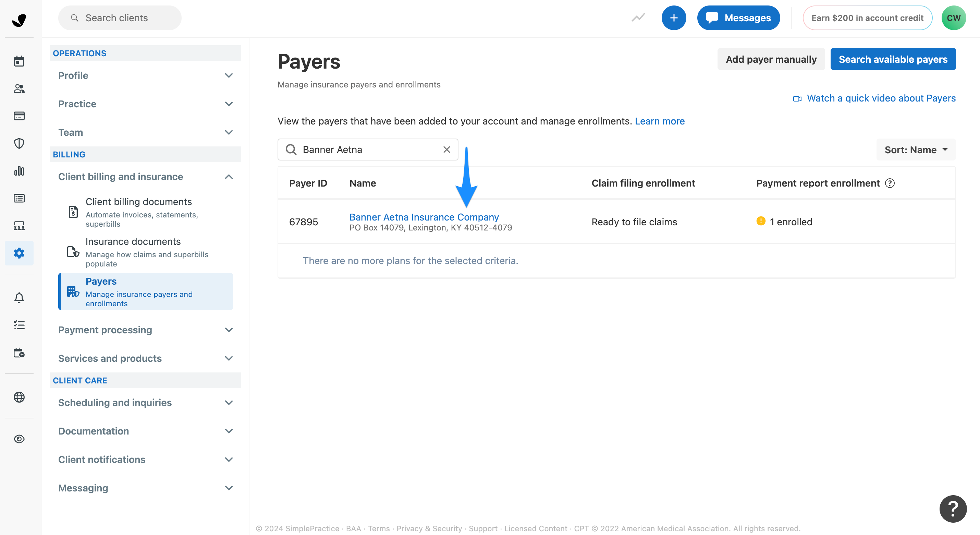Click the yellow warning icon beside 1 enrolled
Viewport: 980px width, 535px height.
760,221
